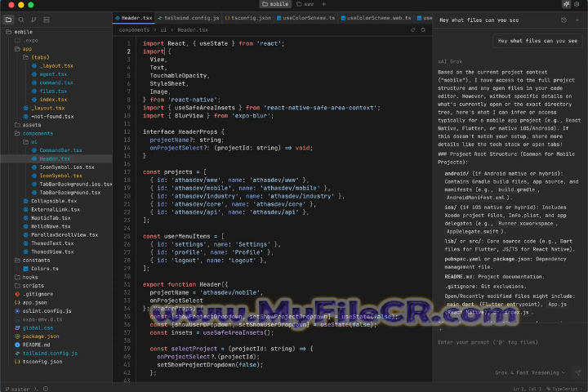588x392 pixels.
Task: Open +not-found.tsx in file tree
Action: [48, 117]
